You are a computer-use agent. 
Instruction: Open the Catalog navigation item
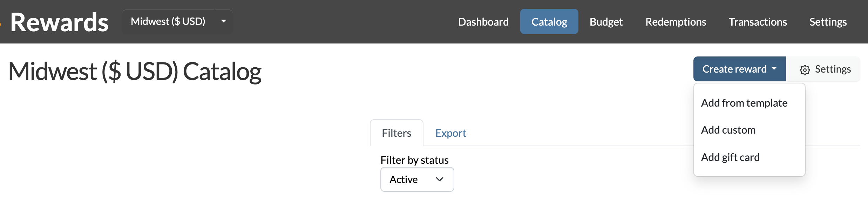tap(549, 22)
